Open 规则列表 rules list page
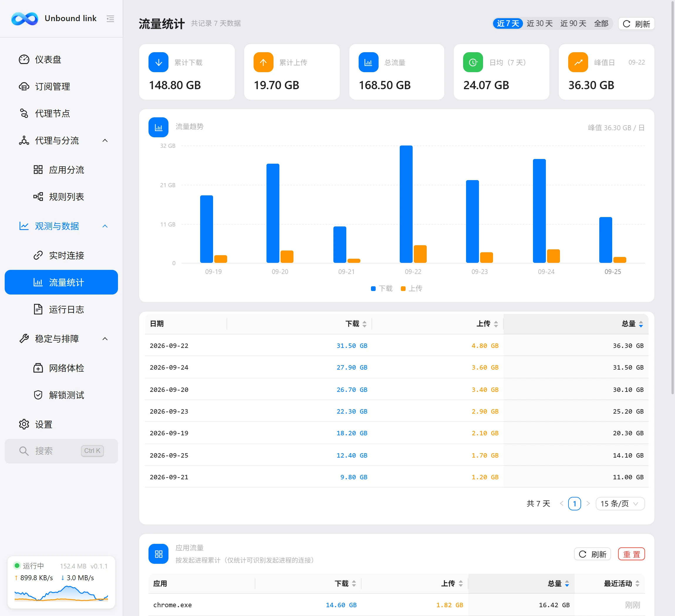This screenshot has height=616, width=675. pos(61,197)
